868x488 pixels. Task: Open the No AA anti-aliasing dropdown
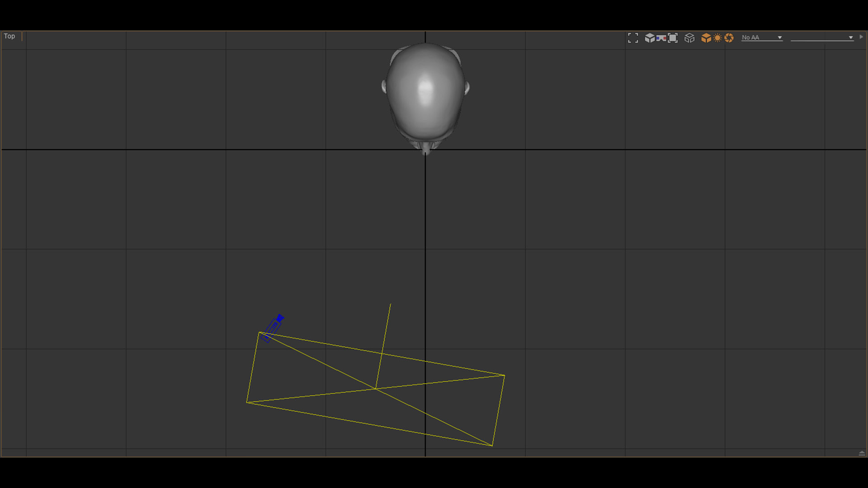tap(762, 38)
